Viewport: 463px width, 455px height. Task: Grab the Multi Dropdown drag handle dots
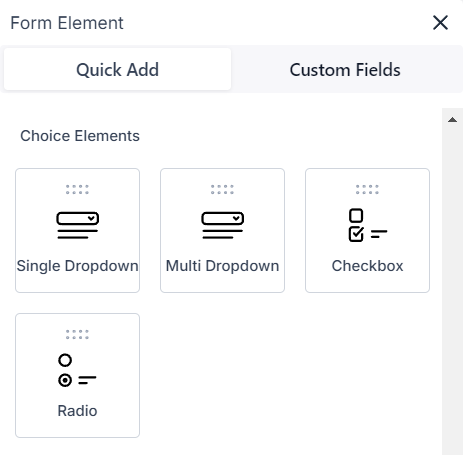[222, 189]
